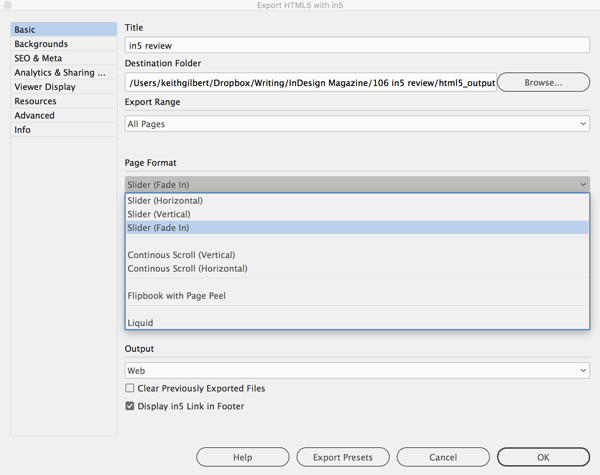The width and height of the screenshot is (600, 475).
Task: Select the Liquid page format
Action: pyautogui.click(x=357, y=323)
